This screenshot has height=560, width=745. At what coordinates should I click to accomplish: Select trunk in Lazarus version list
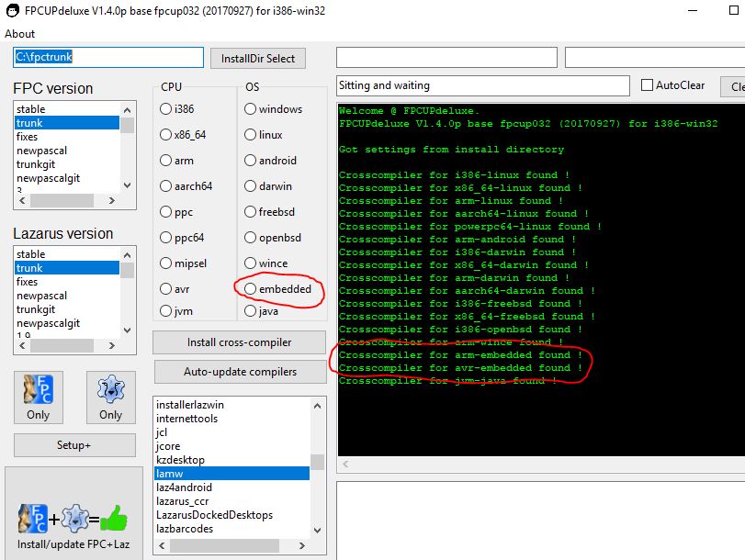tap(67, 268)
